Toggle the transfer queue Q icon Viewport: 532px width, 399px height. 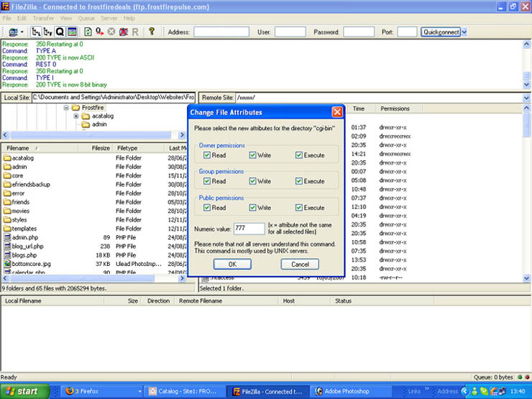pos(60,32)
